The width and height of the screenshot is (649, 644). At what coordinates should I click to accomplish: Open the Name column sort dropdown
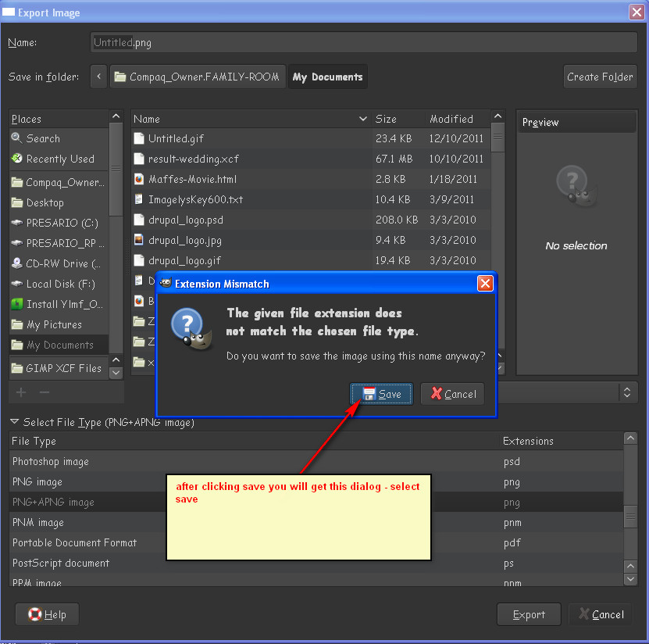coord(362,119)
